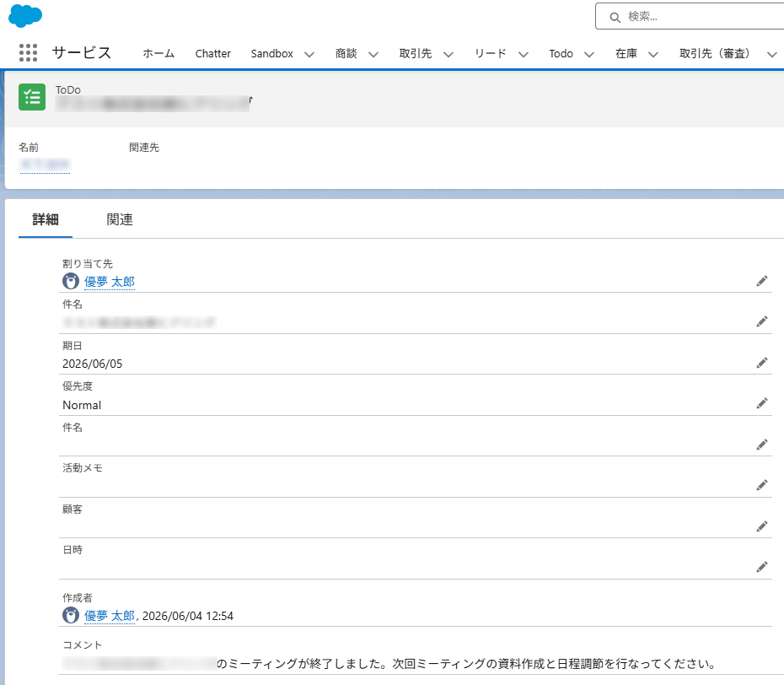Open the 取引先 navigation tab
Image resolution: width=784 pixels, height=685 pixels.
(416, 53)
